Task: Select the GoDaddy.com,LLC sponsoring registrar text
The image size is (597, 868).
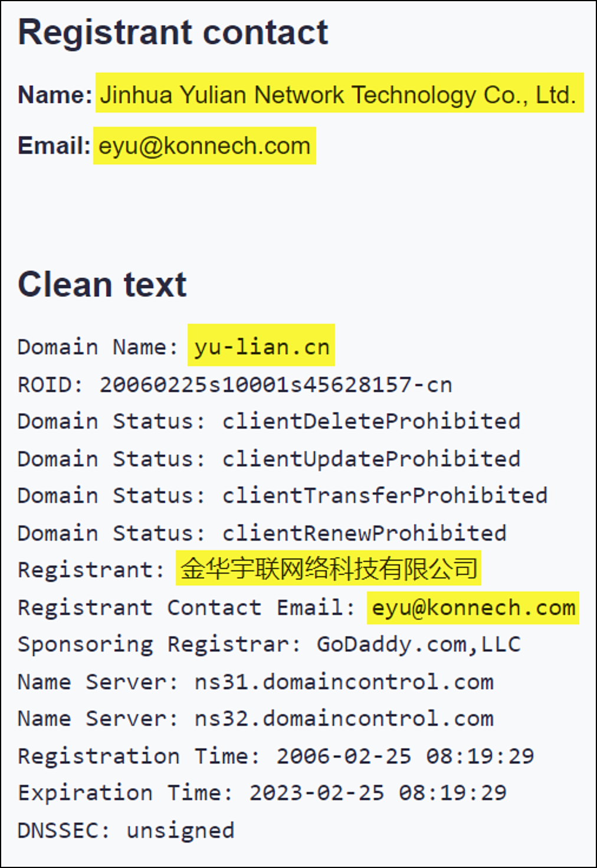Action: [x=419, y=645]
